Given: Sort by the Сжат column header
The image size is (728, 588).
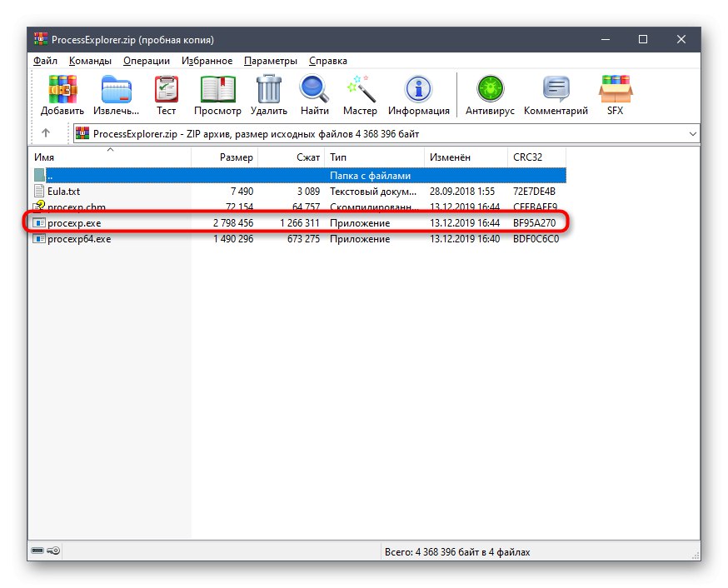Looking at the screenshot, I should click(291, 157).
